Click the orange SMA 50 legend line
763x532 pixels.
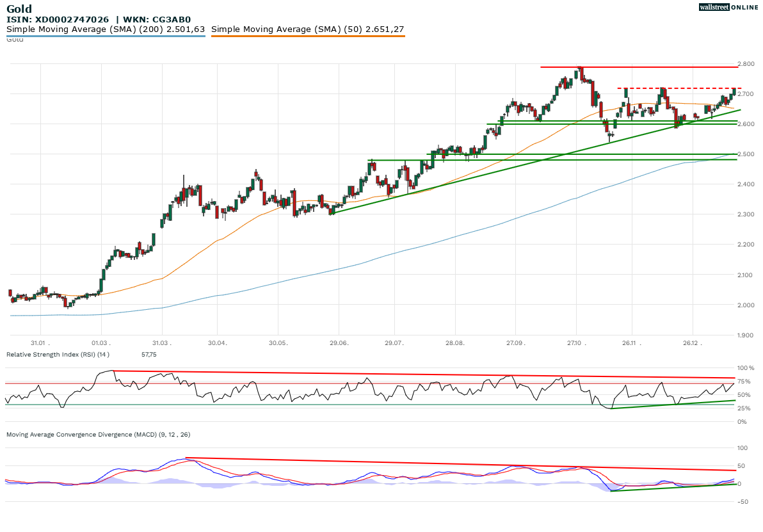(308, 36)
